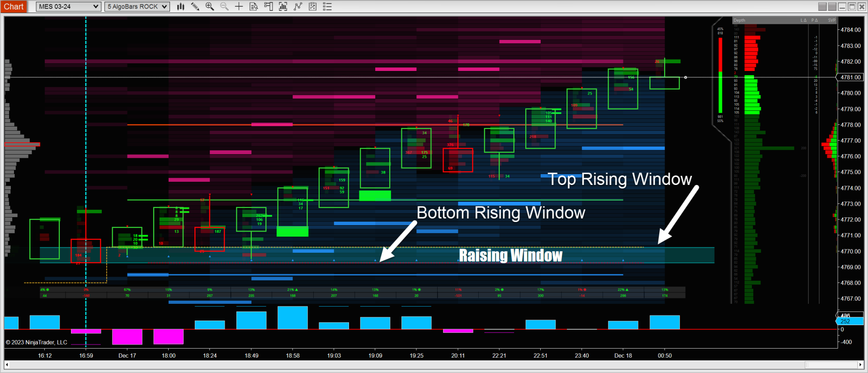The image size is (868, 373).
Task: Open the list-style toolbar icon
Action: tap(327, 6)
